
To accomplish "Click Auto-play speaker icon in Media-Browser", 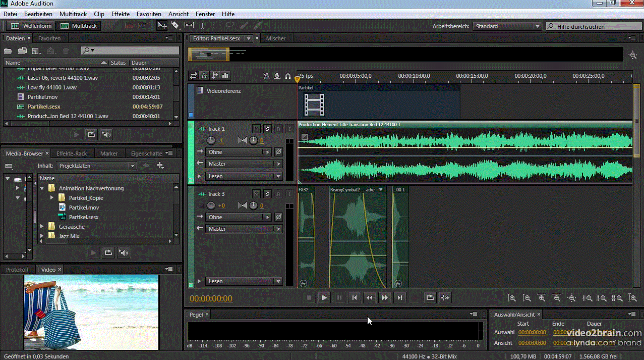I will (x=124, y=252).
